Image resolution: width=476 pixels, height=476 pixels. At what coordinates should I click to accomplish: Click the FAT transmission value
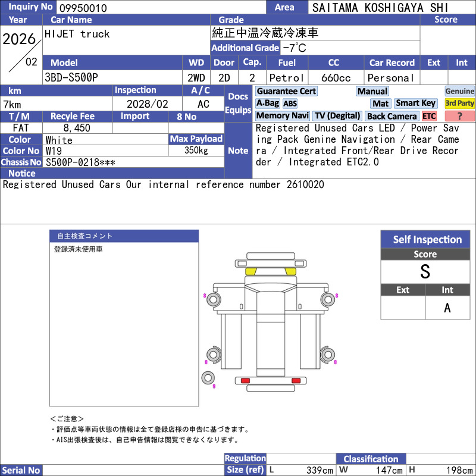pos(21,128)
